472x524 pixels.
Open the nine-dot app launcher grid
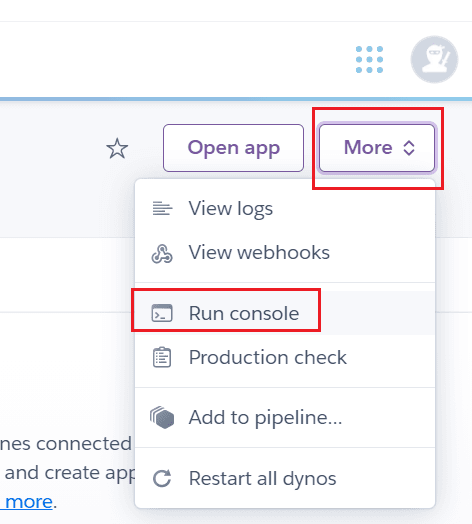click(369, 59)
